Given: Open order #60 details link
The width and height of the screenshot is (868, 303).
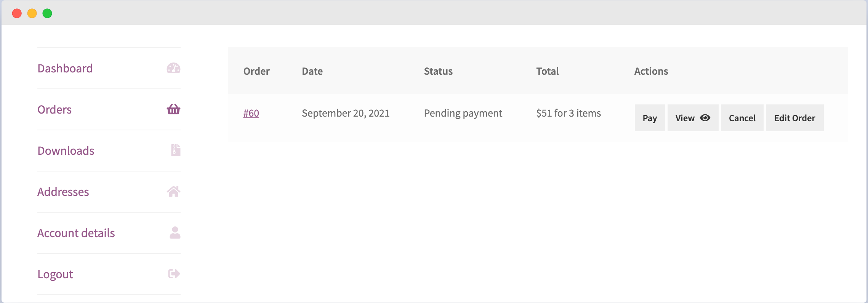Looking at the screenshot, I should (251, 113).
